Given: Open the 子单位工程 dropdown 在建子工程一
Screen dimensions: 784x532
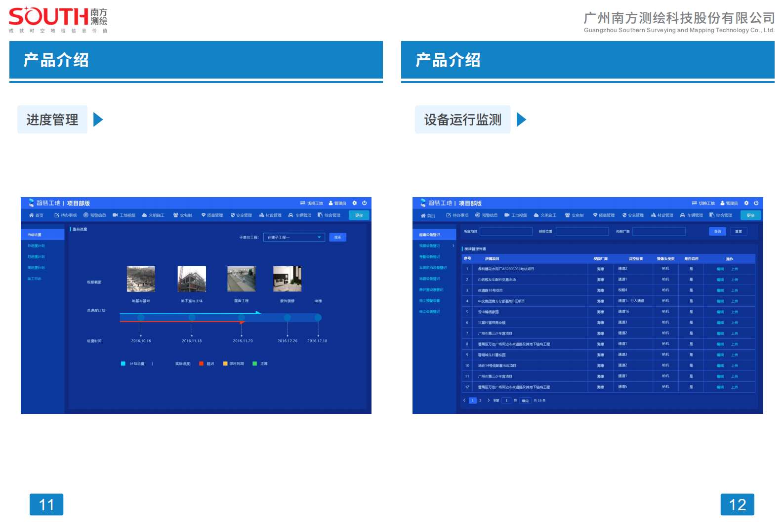Looking at the screenshot, I should [x=294, y=238].
